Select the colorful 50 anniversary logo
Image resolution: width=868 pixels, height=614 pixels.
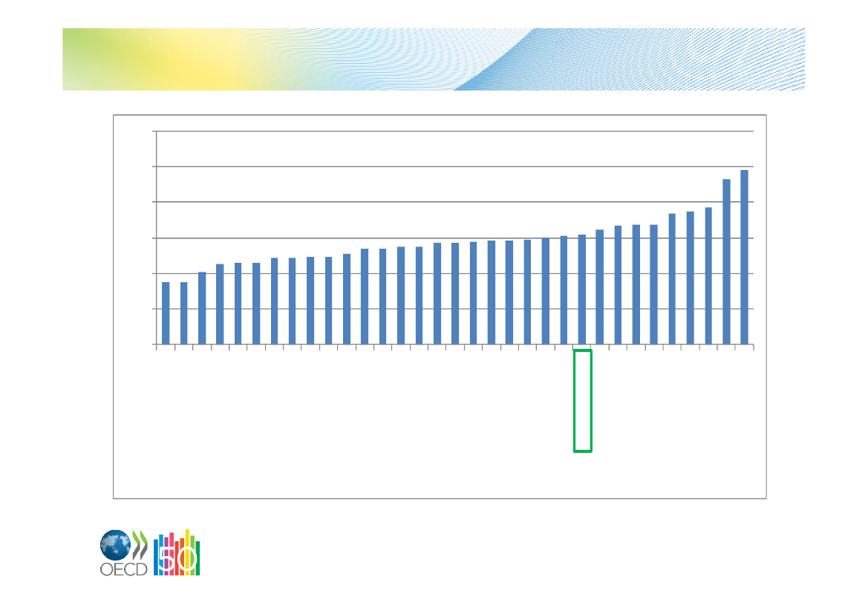point(177,552)
